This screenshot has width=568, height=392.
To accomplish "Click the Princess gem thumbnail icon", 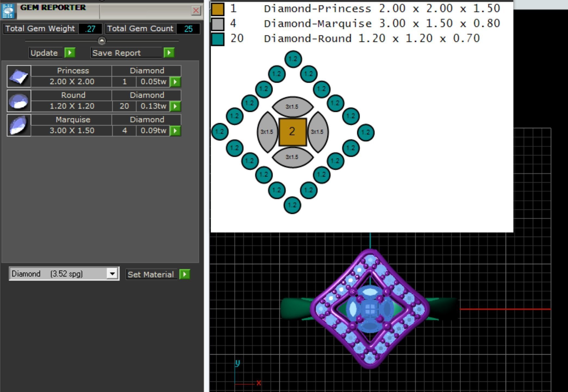I will [19, 76].
